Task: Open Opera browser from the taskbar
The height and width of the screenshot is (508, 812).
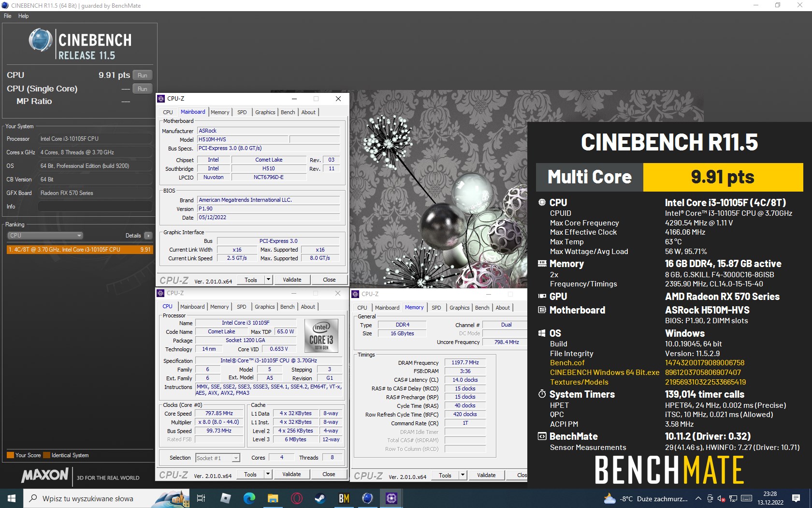Action: 297,498
